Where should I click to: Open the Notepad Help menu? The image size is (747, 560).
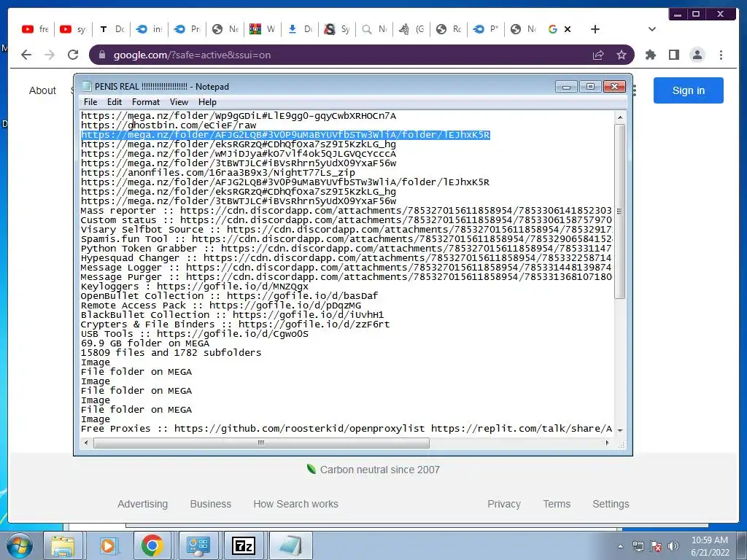(207, 102)
